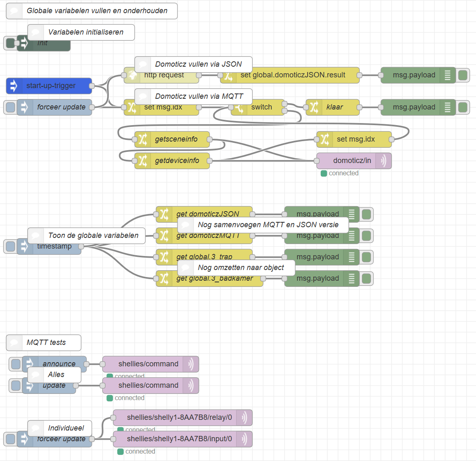Click the domoticz/in MQTT wave icon

pos(383,161)
